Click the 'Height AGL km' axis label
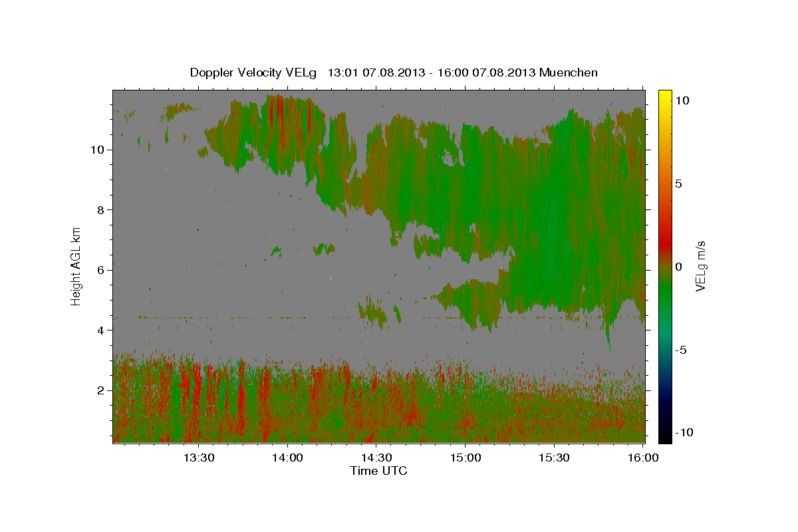Viewport: 798px width, 532px height. [76, 265]
